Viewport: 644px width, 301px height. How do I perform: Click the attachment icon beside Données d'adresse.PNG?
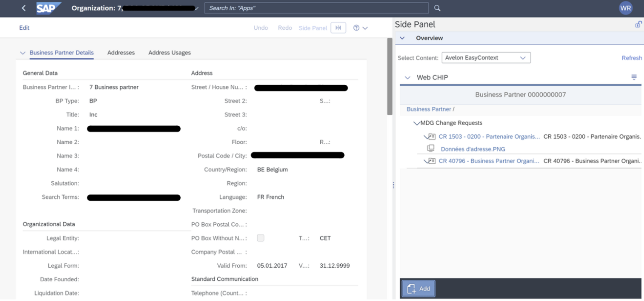click(x=431, y=148)
